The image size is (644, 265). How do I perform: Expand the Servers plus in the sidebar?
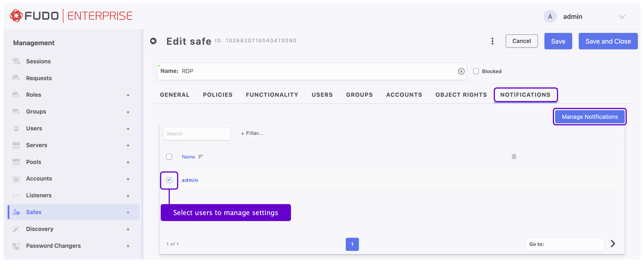[x=128, y=145]
